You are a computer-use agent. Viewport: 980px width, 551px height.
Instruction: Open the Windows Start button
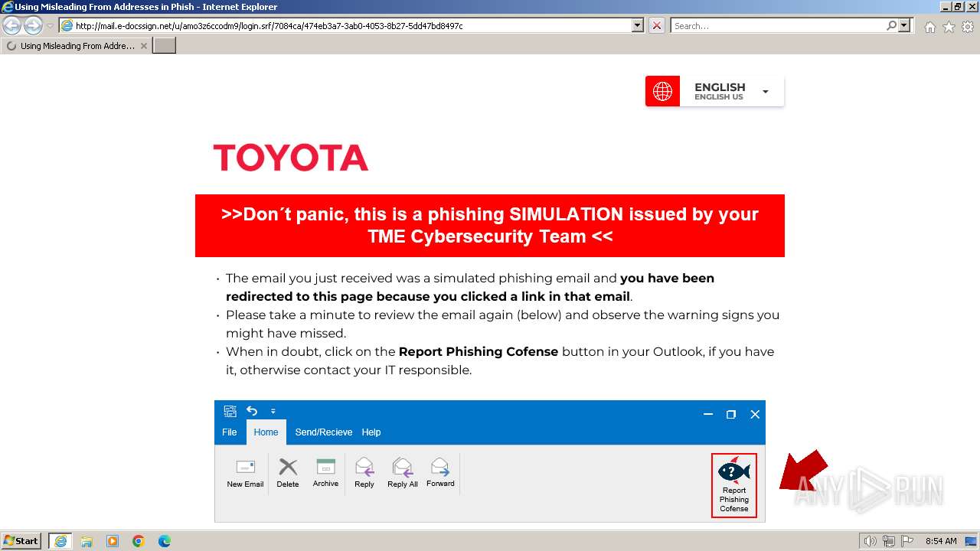tap(21, 541)
